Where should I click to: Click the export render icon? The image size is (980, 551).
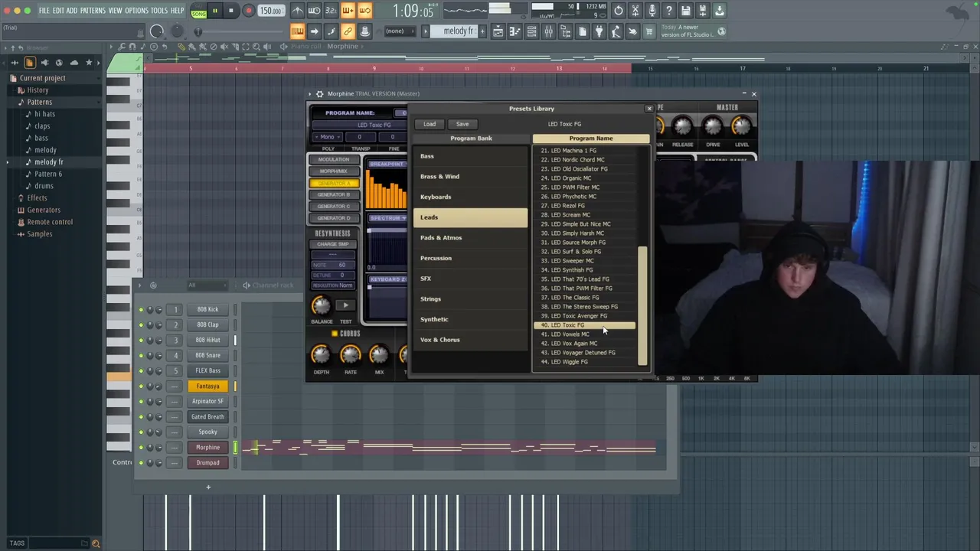click(703, 11)
